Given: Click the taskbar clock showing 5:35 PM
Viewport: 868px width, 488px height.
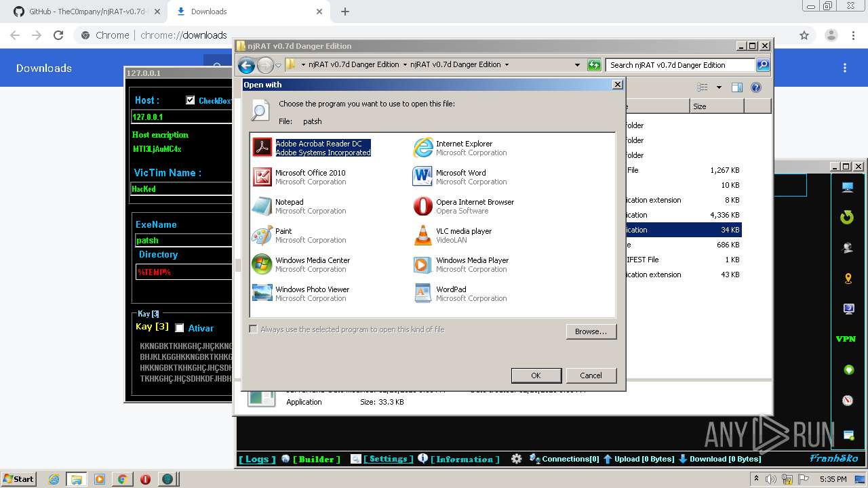Looking at the screenshot, I should click(833, 479).
